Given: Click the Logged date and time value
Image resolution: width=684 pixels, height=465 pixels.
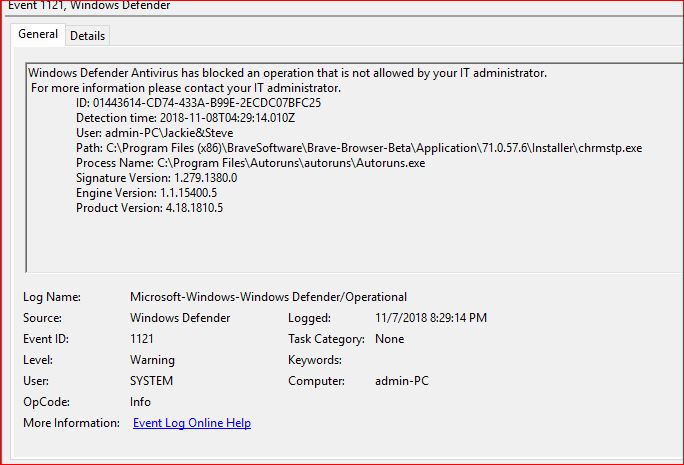Looking at the screenshot, I should click(x=431, y=318).
